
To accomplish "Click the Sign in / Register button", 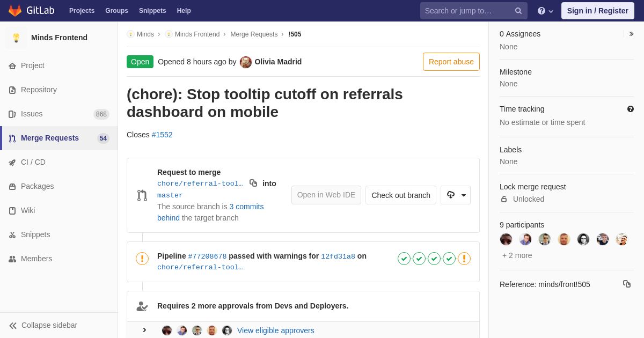I will tap(598, 11).
